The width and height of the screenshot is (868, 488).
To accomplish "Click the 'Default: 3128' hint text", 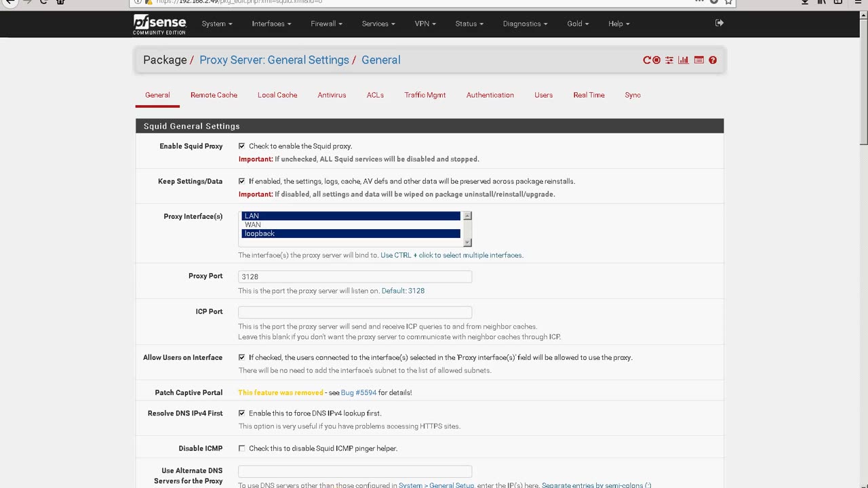I will pos(403,291).
